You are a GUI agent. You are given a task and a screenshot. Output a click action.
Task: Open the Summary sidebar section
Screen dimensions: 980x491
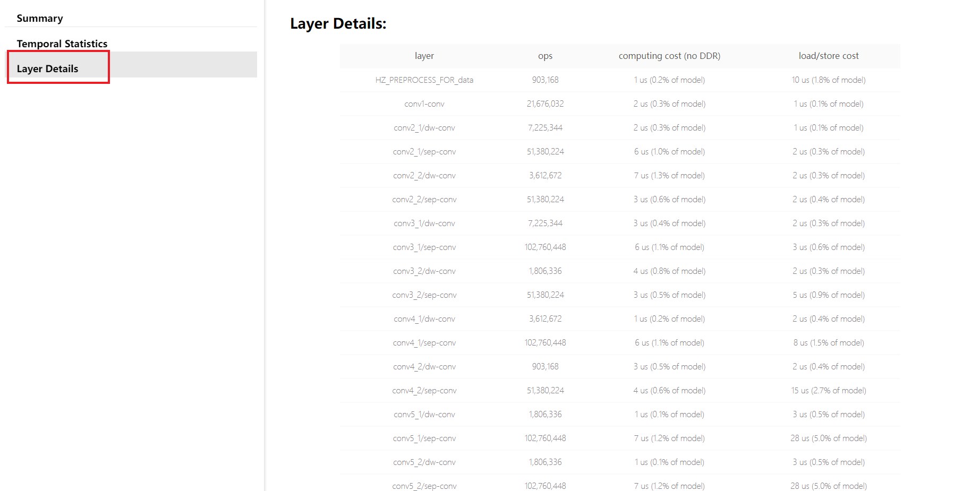coord(40,19)
